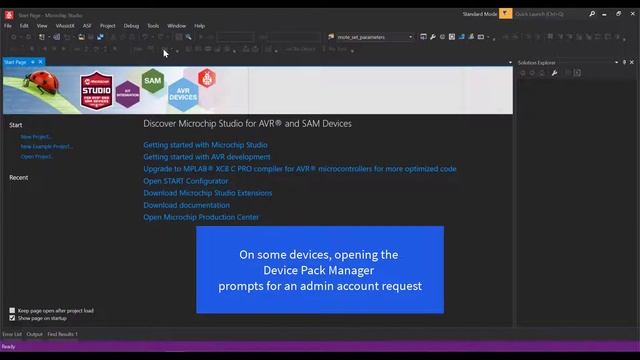640x360 pixels.
Task: Click the Microchip Studio logo in title bar
Action: point(9,15)
